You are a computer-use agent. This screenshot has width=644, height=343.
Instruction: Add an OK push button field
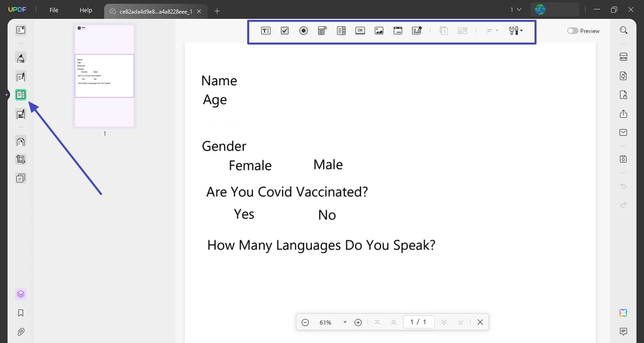(360, 30)
